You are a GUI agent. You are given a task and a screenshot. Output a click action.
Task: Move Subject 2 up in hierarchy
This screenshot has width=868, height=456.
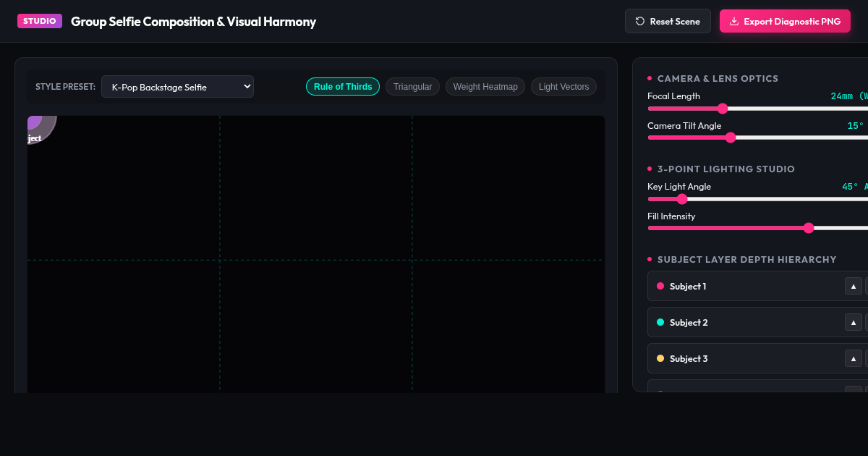854,322
